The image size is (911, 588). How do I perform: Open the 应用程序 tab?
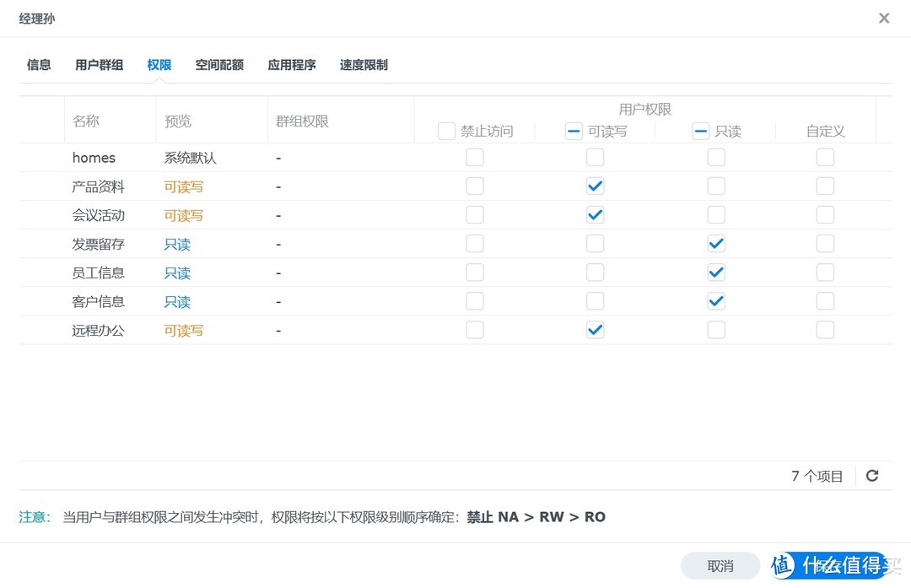[291, 64]
